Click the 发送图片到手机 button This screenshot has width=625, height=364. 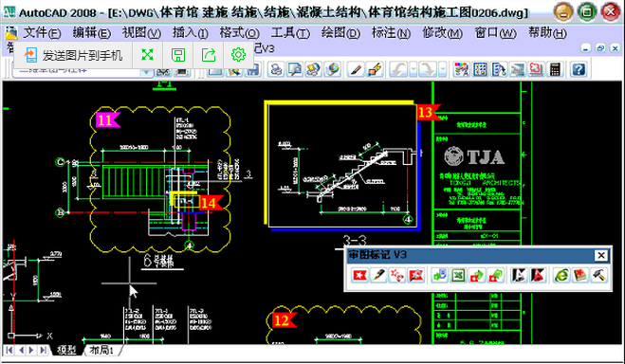click(x=73, y=55)
